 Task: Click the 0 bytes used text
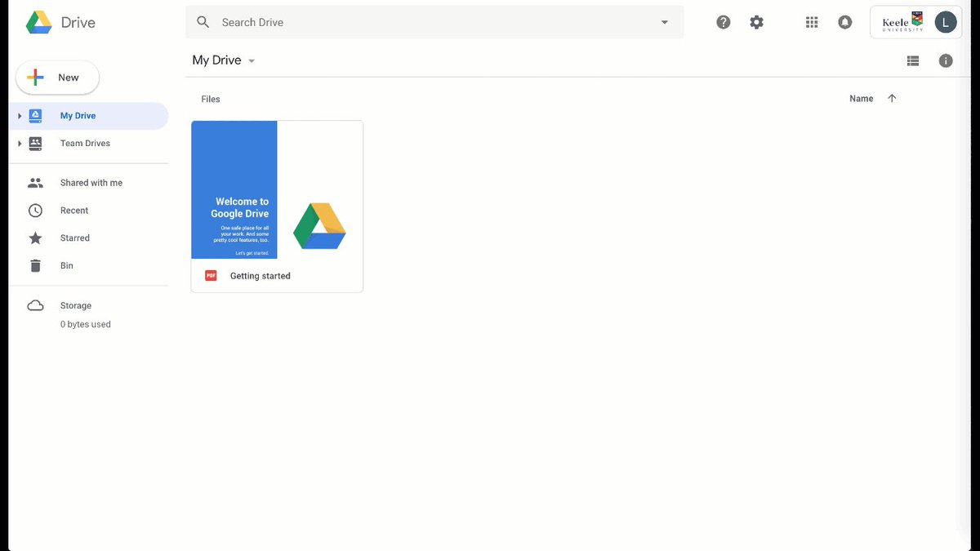click(x=85, y=324)
